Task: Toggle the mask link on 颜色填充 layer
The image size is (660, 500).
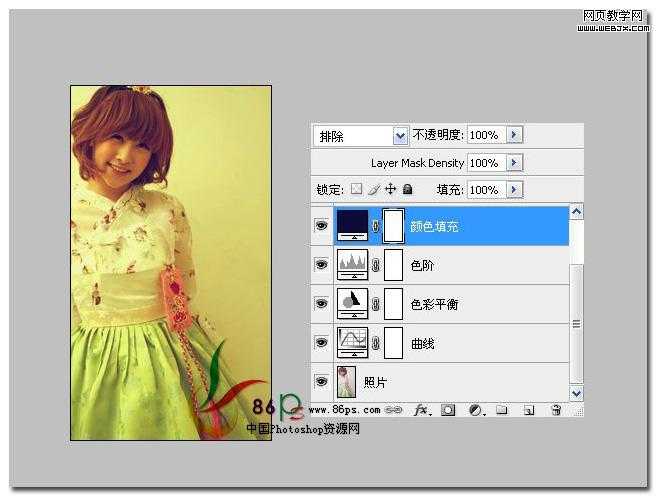Action: pos(375,226)
